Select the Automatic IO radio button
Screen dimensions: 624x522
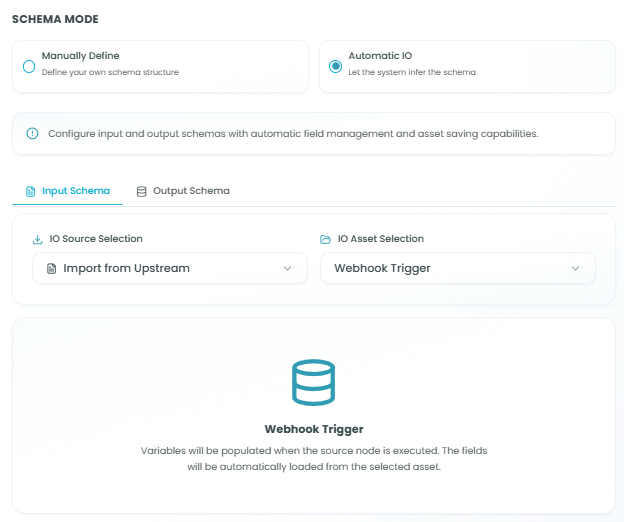pyautogui.click(x=335, y=66)
